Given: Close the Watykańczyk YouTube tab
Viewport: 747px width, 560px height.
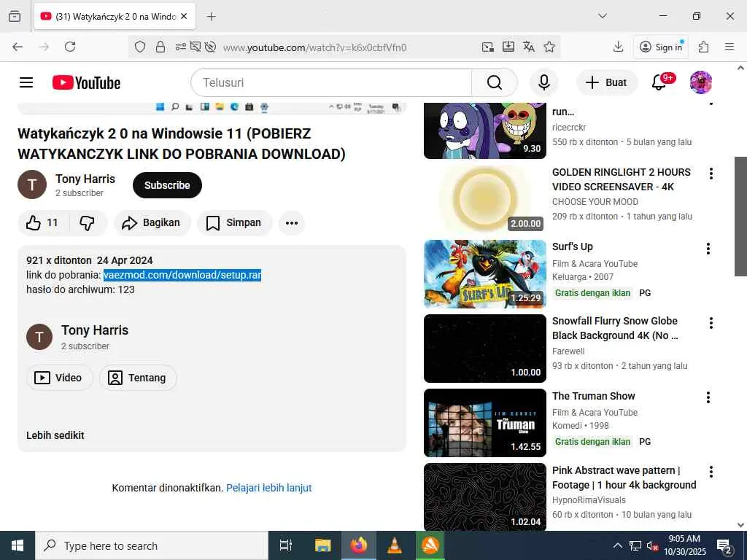Looking at the screenshot, I should (184, 16).
